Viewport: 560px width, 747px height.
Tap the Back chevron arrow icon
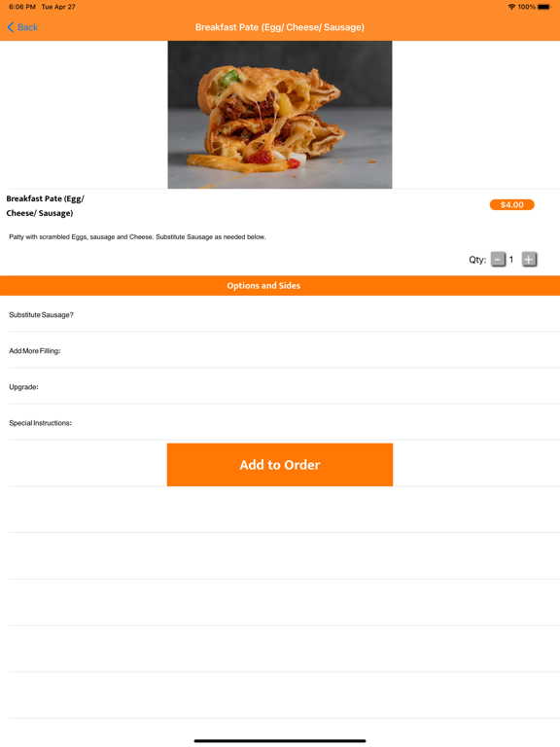pyautogui.click(x=11, y=27)
